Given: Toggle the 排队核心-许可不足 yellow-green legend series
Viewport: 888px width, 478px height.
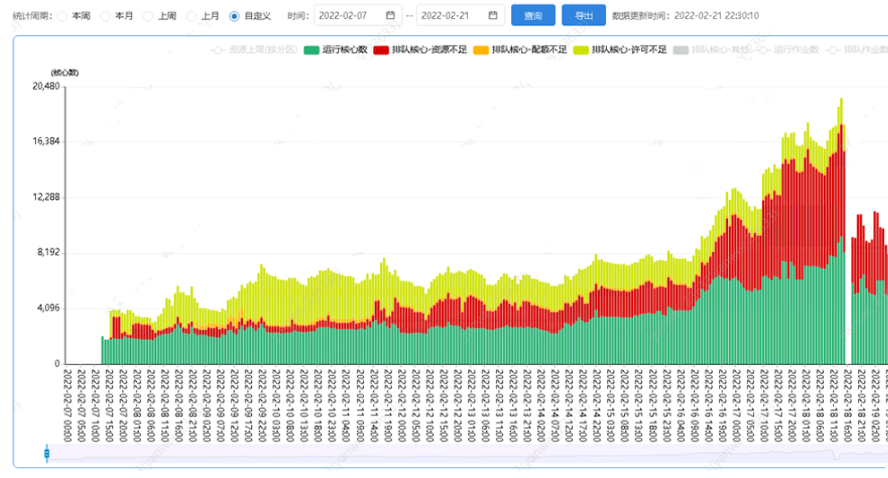Looking at the screenshot, I should (620, 49).
